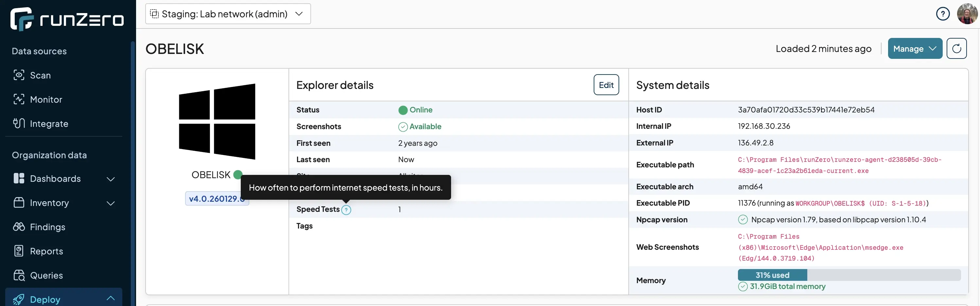This screenshot has height=306, width=980.
Task: Click the 31% used memory bar
Action: tap(772, 274)
